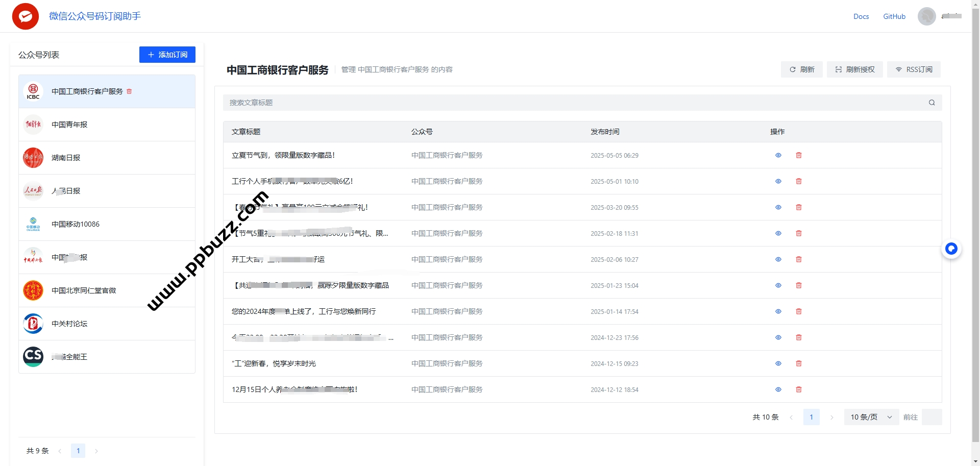Delete the article dated 2025-05-01 10:10
The width and height of the screenshot is (980, 466).
pyautogui.click(x=799, y=181)
